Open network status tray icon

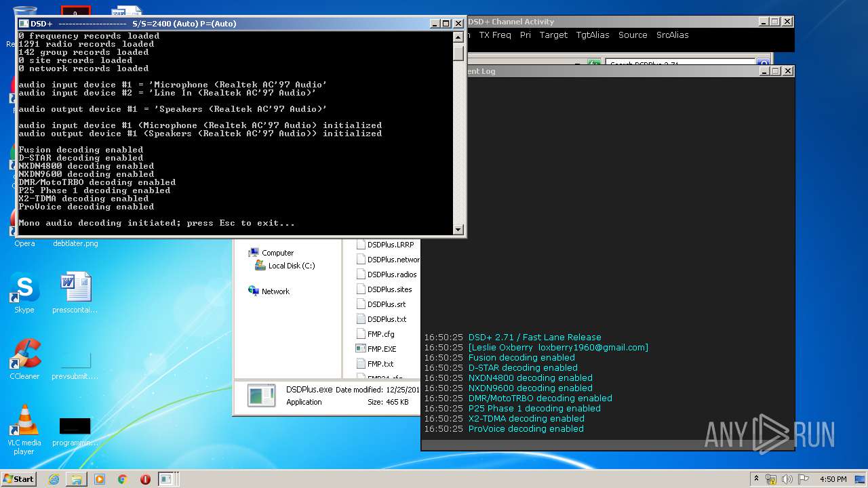tap(771, 479)
